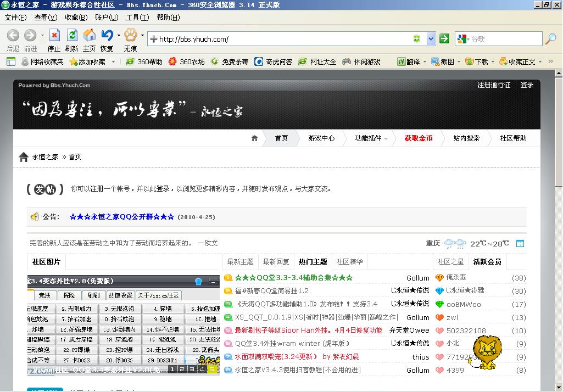The width and height of the screenshot is (563, 392).
Task: Open 站内搜索 navigation item
Action: coord(466,138)
